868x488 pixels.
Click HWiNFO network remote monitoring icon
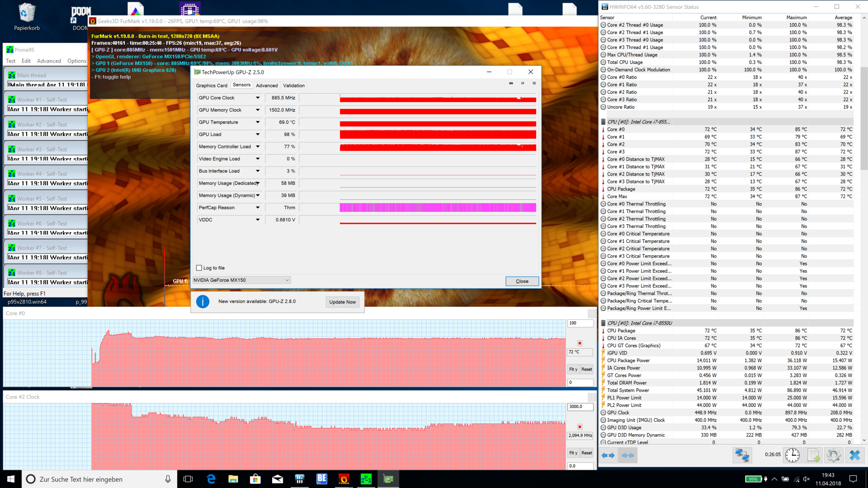pos(742,455)
